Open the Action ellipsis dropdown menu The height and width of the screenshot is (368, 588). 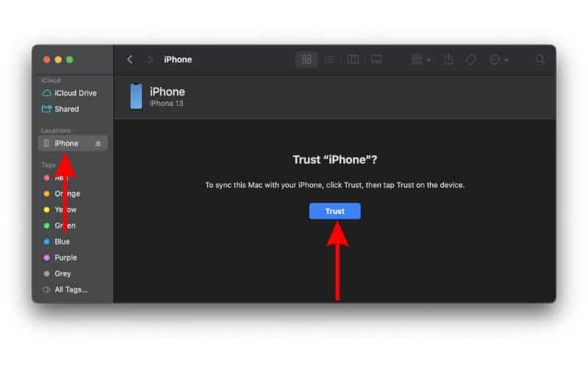pyautogui.click(x=498, y=60)
